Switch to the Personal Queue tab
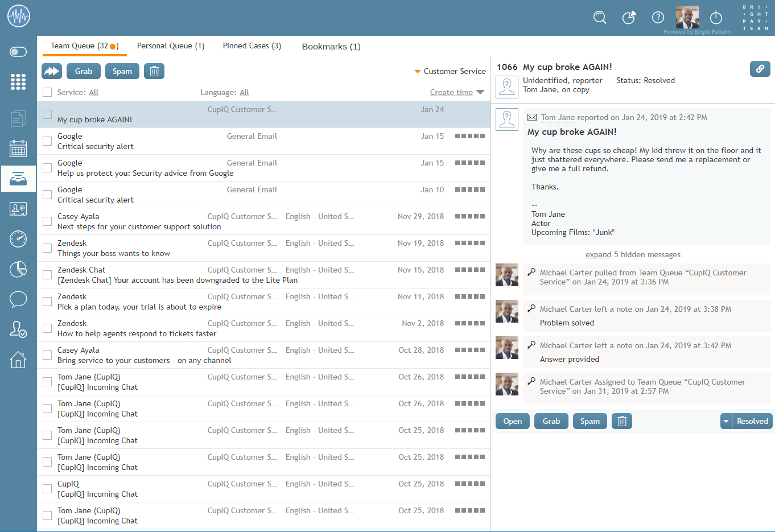This screenshot has width=775, height=532. (170, 46)
